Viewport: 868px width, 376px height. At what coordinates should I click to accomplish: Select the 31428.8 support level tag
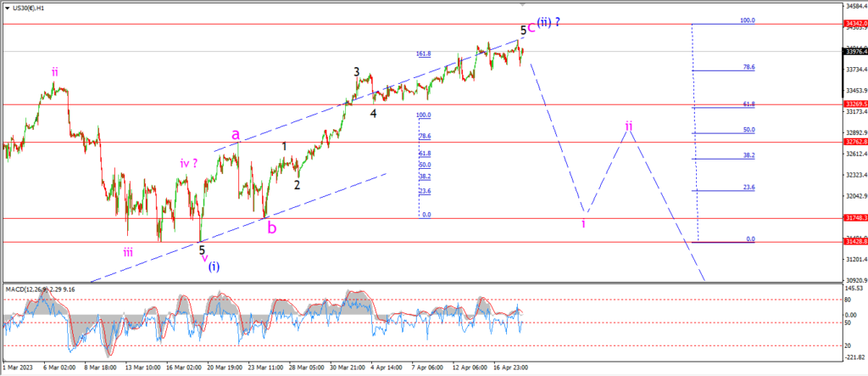(855, 242)
